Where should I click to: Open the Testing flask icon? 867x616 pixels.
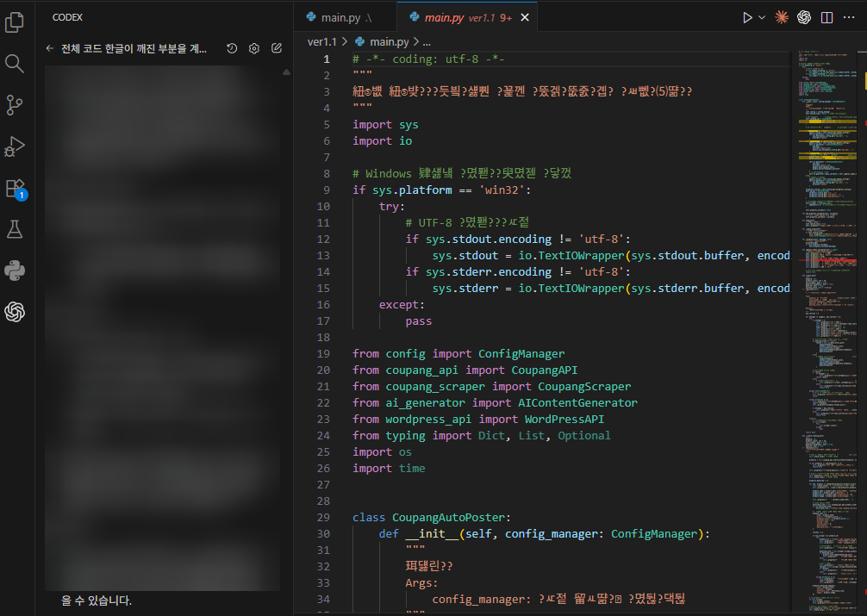[15, 229]
